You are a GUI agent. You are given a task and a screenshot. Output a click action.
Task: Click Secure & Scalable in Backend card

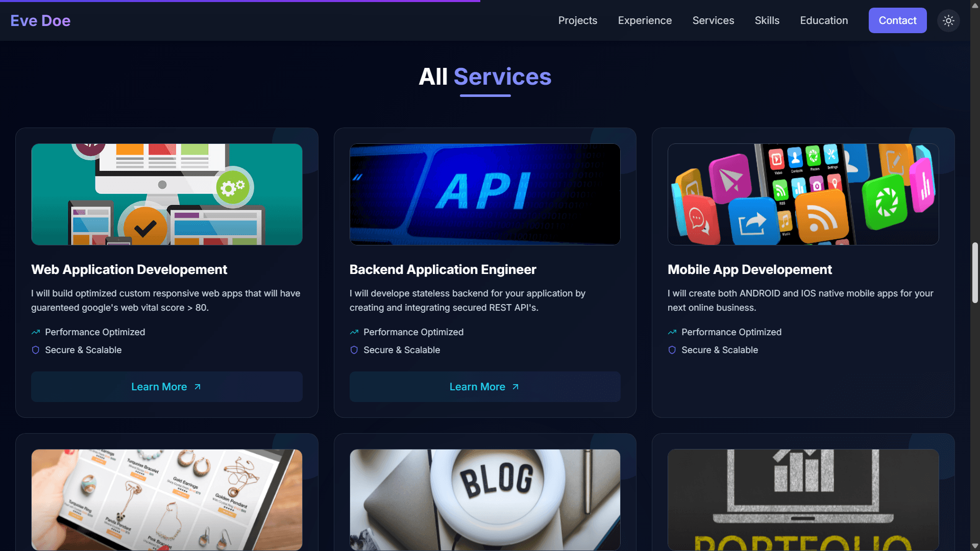pyautogui.click(x=402, y=350)
